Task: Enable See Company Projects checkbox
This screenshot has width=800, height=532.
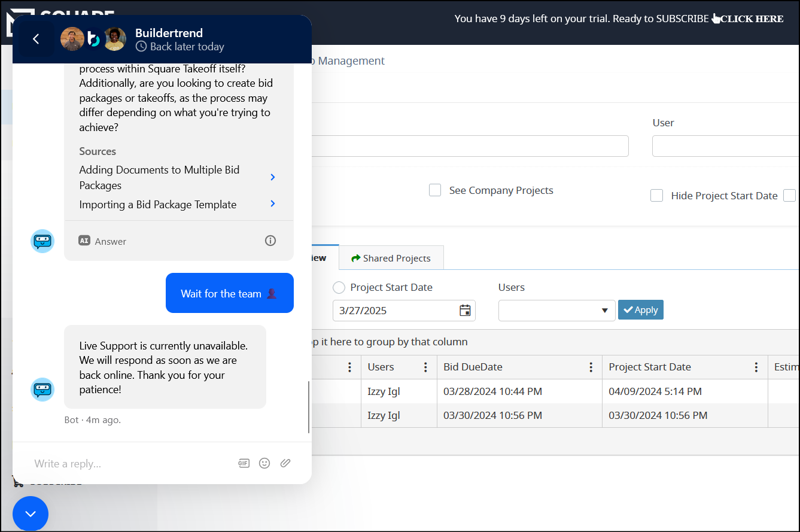Action: [x=435, y=190]
